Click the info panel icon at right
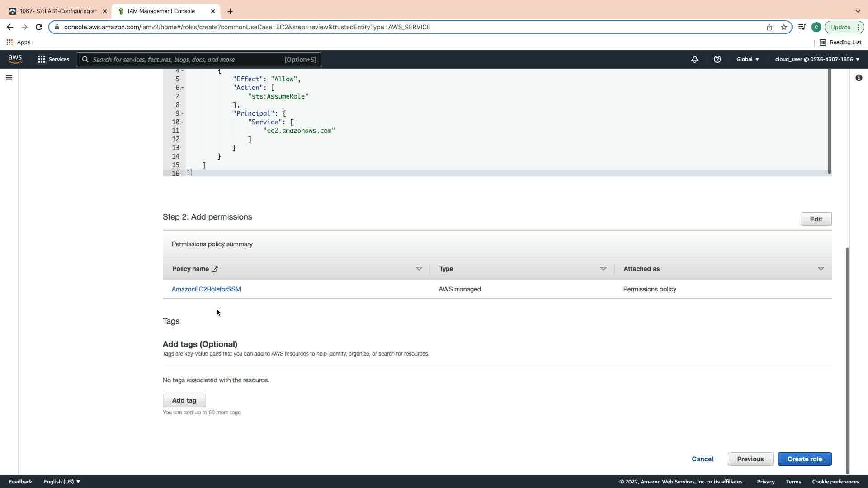This screenshot has width=868, height=488. [859, 78]
